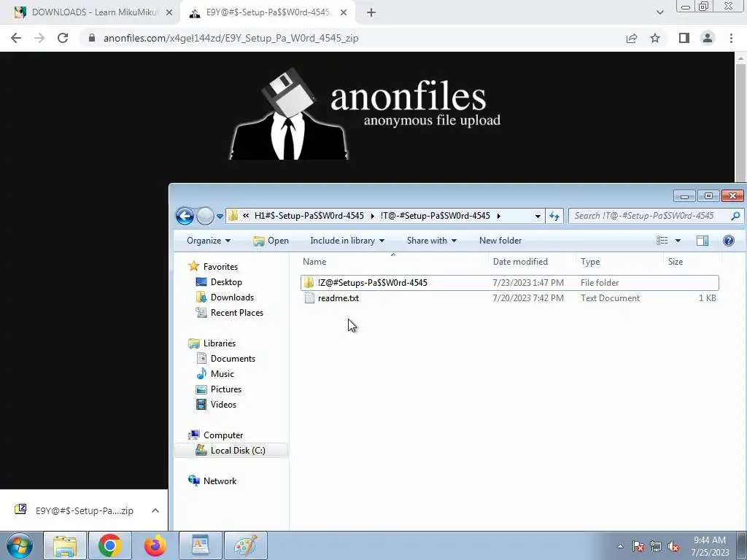The height and width of the screenshot is (560, 747).
Task: Click the anonfiles.com address bar URL
Action: (231, 38)
